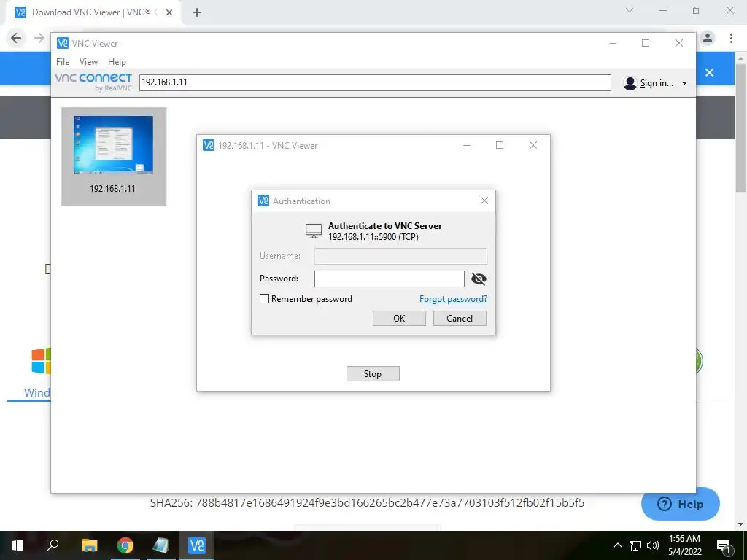Image resolution: width=747 pixels, height=560 pixels.
Task: Toggle password visibility eye icon
Action: [x=479, y=279]
